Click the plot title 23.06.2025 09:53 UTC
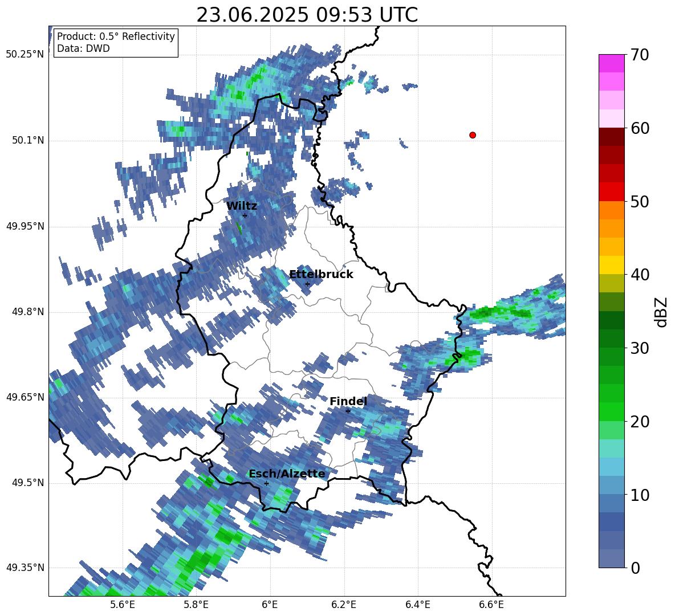Viewport: 675px width, 616px height. (x=307, y=15)
